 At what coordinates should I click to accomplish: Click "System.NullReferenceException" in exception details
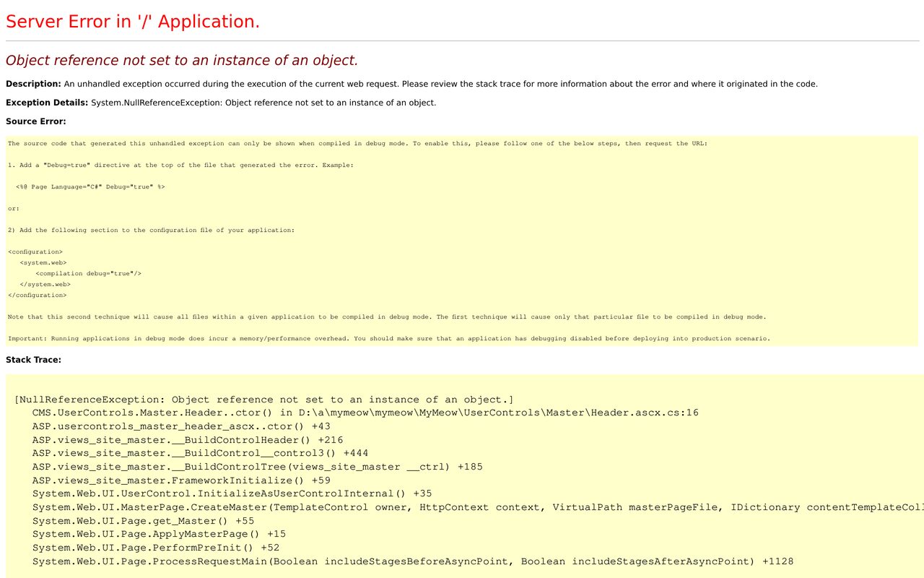point(155,103)
